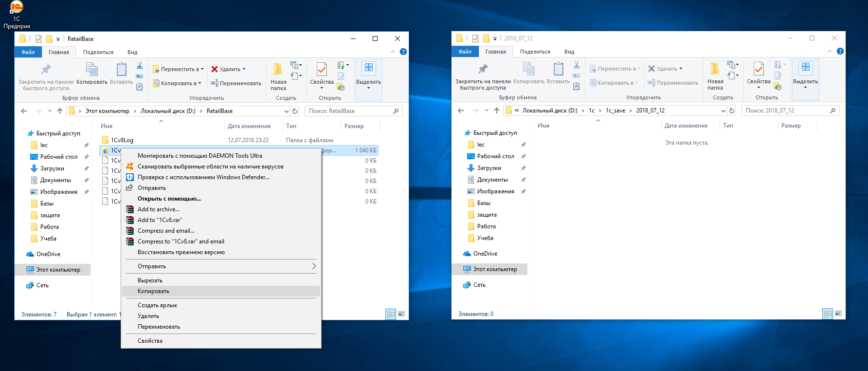Viewport: 868px width, 371px height.
Task: Click New folder icon in RetailBase ribbon
Action: point(278,70)
